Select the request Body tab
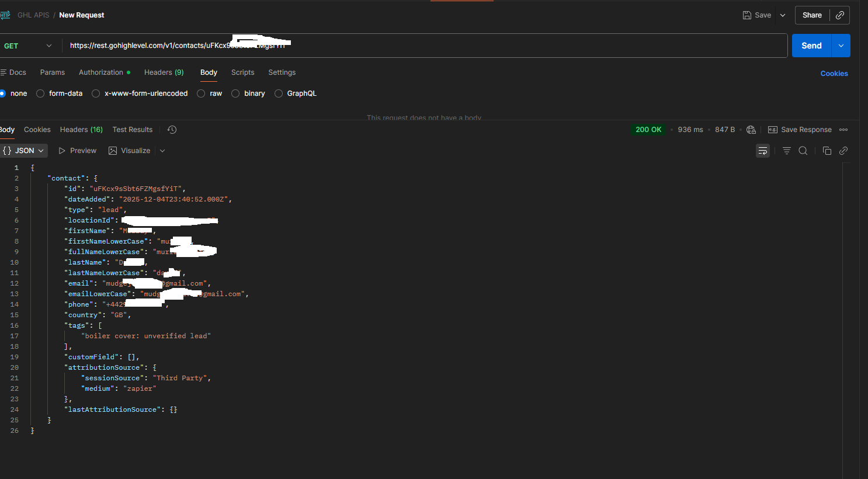Image resolution: width=868 pixels, height=479 pixels. click(209, 72)
